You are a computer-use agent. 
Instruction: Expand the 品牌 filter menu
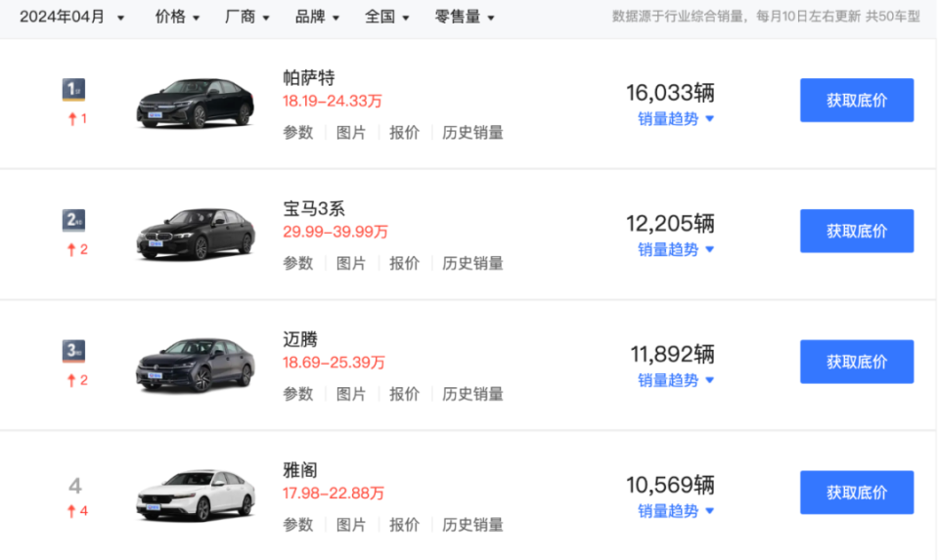tap(317, 17)
